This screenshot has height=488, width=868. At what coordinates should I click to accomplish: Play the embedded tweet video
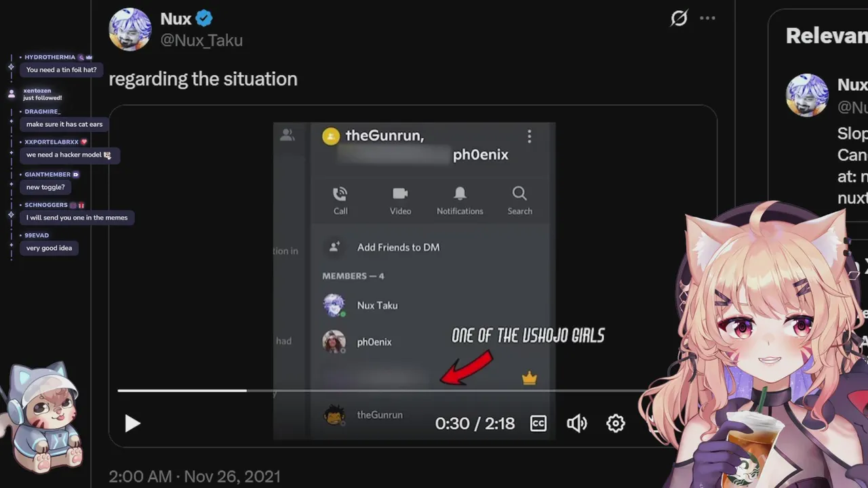pyautogui.click(x=133, y=424)
